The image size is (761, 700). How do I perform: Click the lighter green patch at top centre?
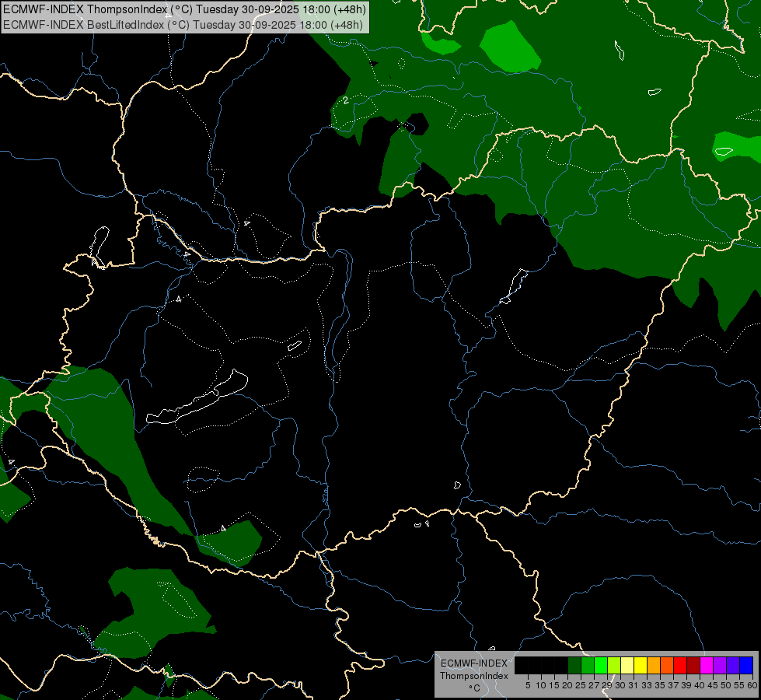click(510, 46)
